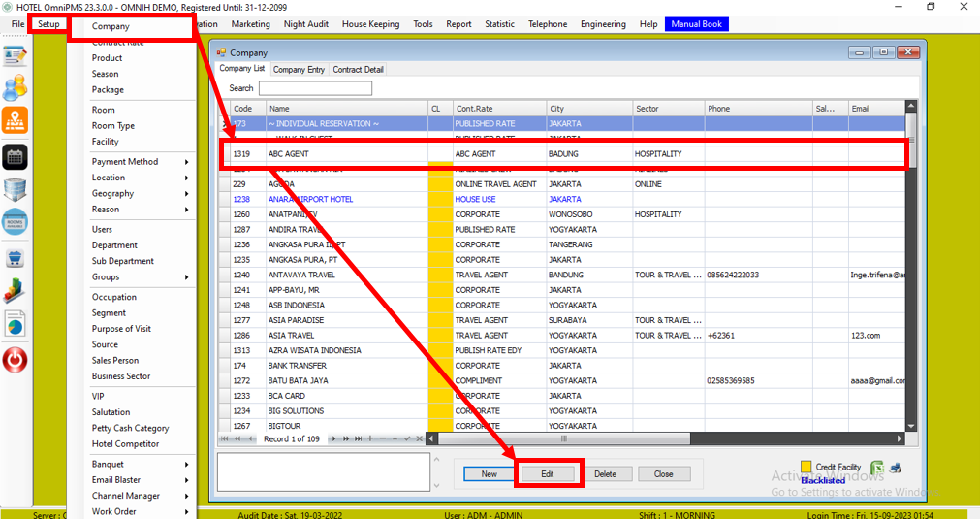Expand the Email Blaster submenu
Image resolution: width=980 pixels, height=519 pixels.
[x=187, y=480]
